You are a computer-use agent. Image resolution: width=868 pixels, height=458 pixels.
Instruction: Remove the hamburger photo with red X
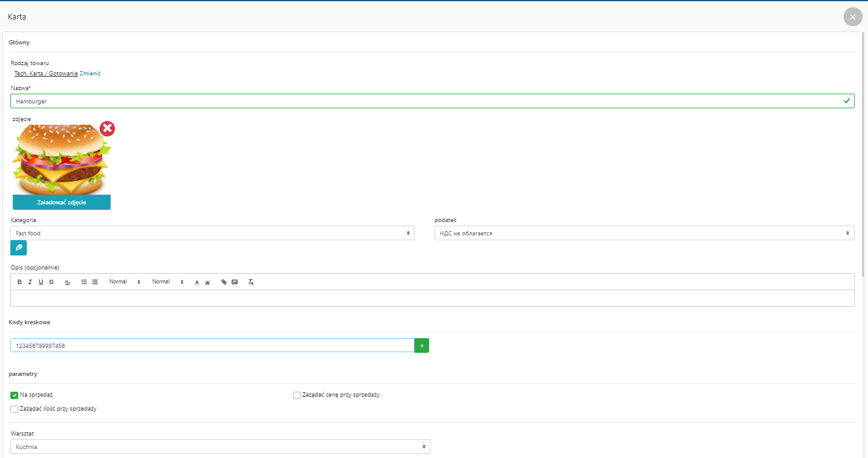107,128
